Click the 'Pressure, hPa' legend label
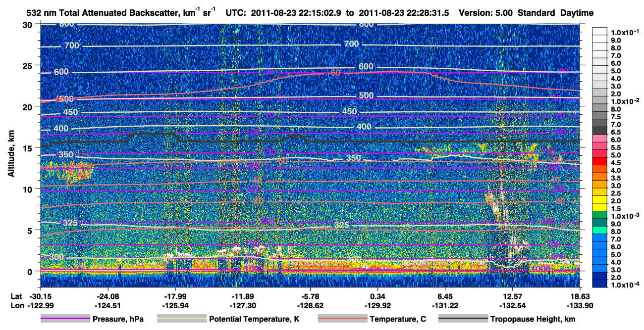This screenshot has width=644, height=330. coord(119,319)
